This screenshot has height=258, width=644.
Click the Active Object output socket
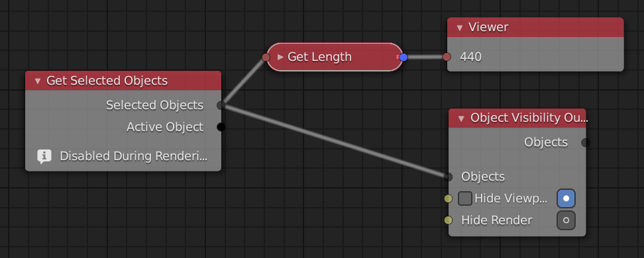coord(221,127)
